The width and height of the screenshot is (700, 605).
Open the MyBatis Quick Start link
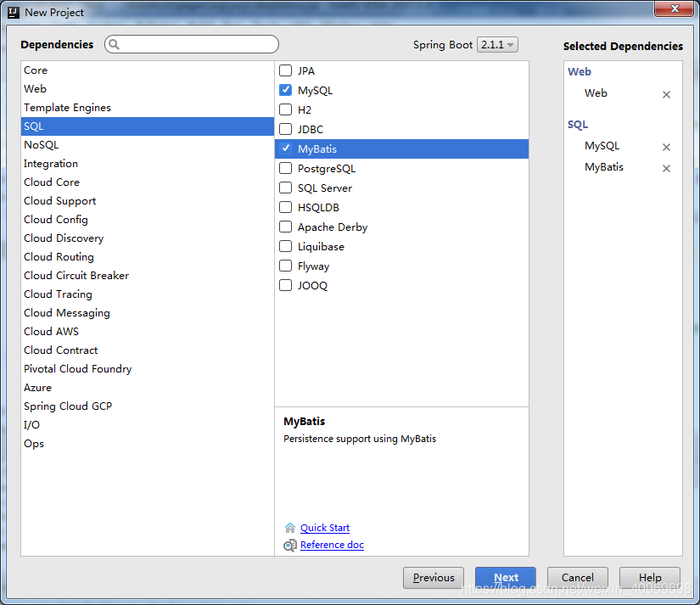pyautogui.click(x=325, y=528)
